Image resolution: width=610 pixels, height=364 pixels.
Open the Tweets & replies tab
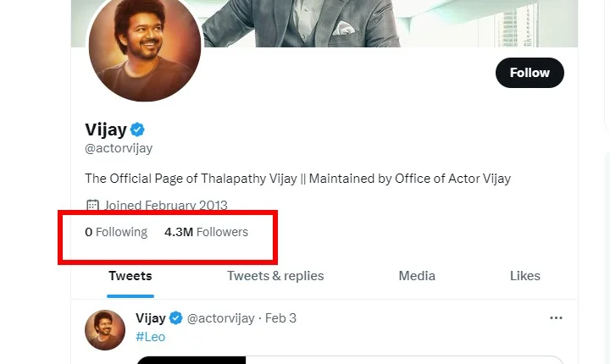point(275,276)
